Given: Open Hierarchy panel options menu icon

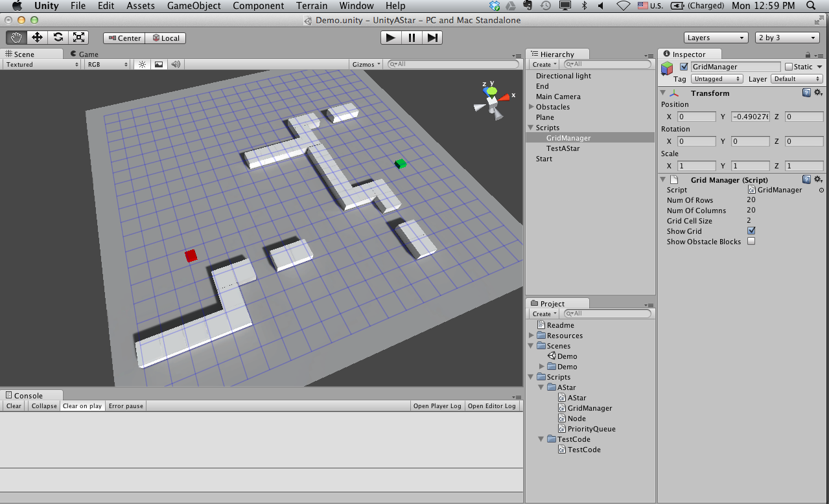Looking at the screenshot, I should [x=649, y=56].
